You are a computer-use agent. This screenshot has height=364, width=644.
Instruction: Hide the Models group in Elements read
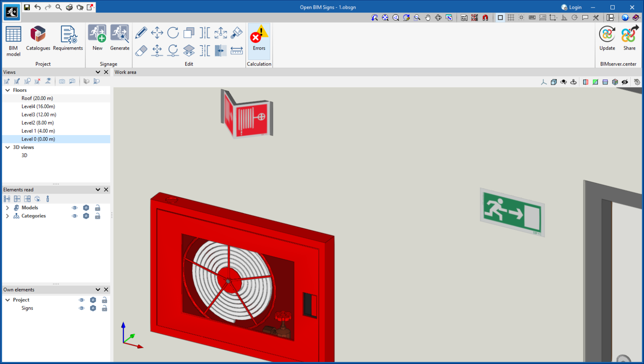tap(75, 208)
